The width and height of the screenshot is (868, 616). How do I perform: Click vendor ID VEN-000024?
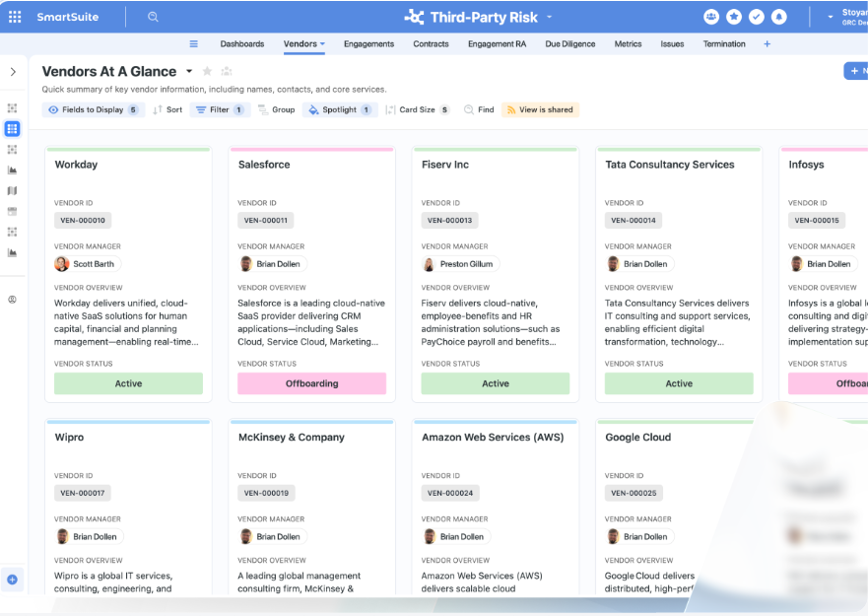450,493
